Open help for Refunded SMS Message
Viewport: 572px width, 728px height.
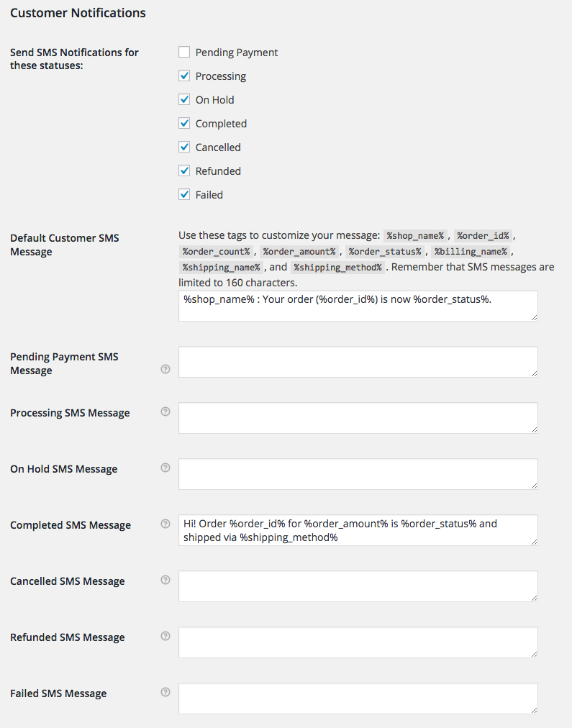(165, 636)
